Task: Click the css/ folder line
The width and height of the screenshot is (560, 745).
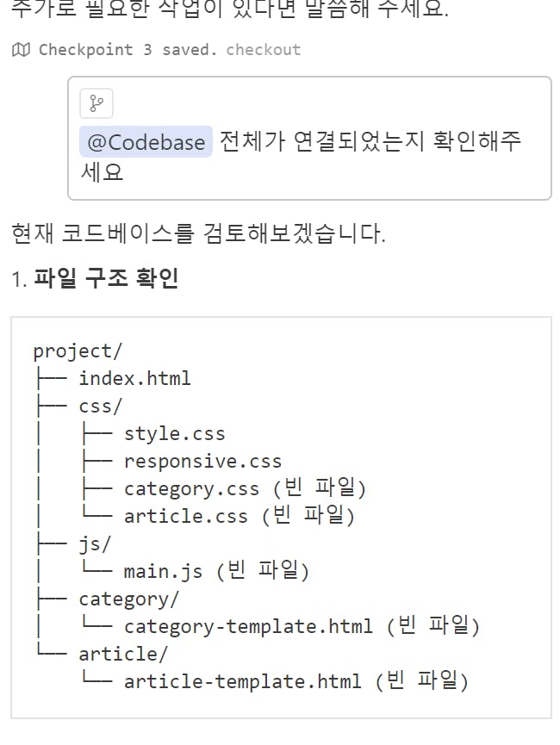Action: coord(101,406)
